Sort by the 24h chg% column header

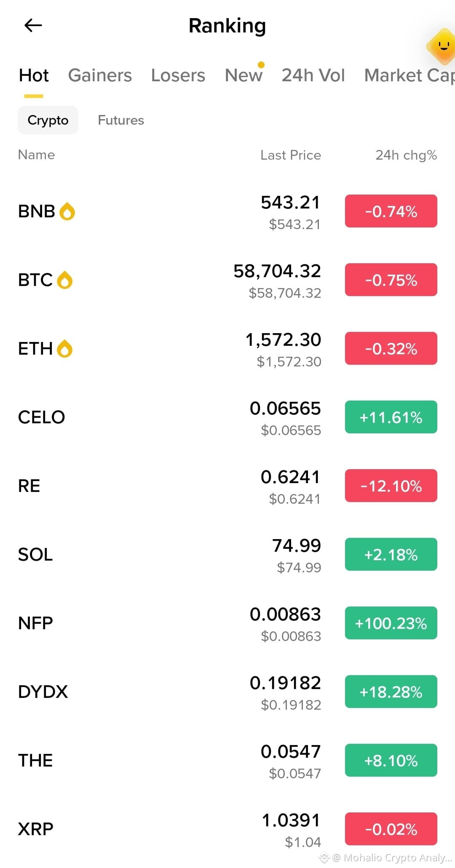pyautogui.click(x=406, y=155)
